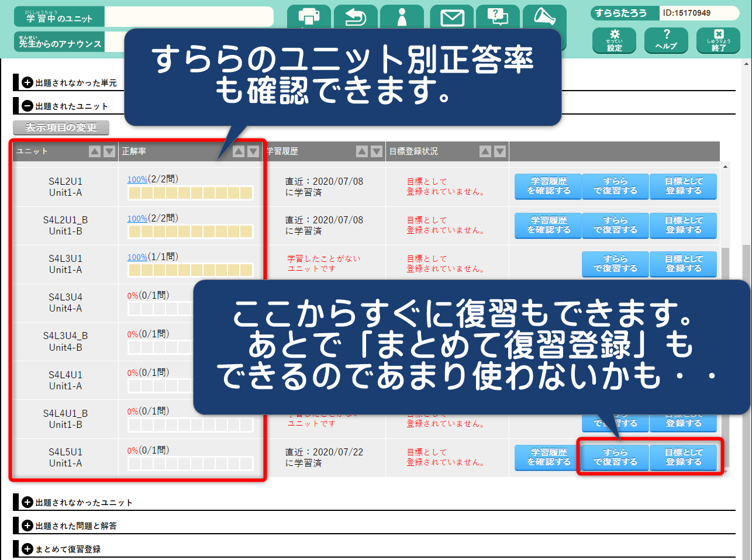Sort 正解率 column ascending arrow
The width and height of the screenshot is (752, 560).
click(x=239, y=151)
